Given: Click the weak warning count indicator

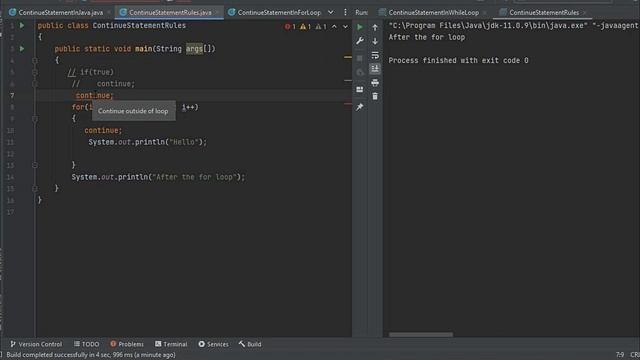Looking at the screenshot, I should click(321, 27).
